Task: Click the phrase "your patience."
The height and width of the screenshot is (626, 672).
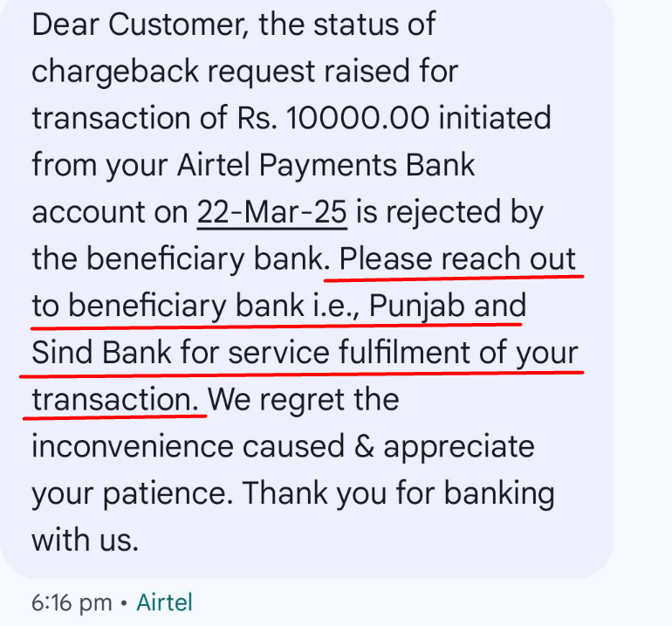Action: click(131, 494)
